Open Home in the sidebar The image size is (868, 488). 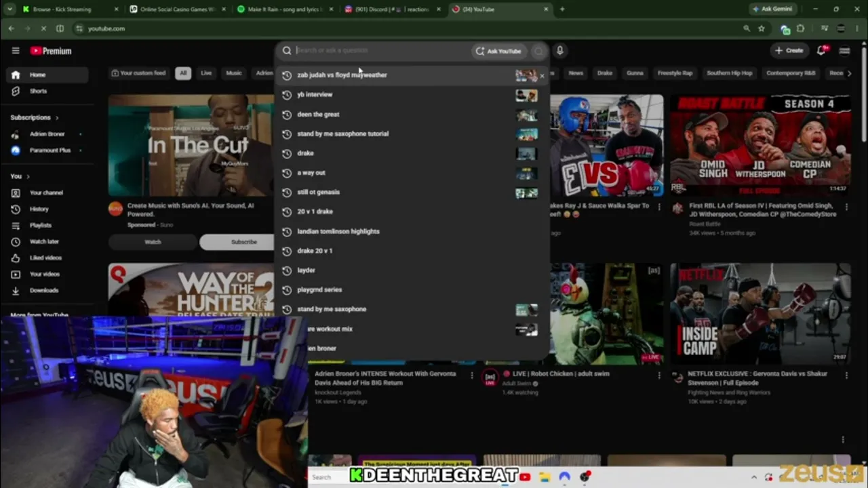click(47, 75)
